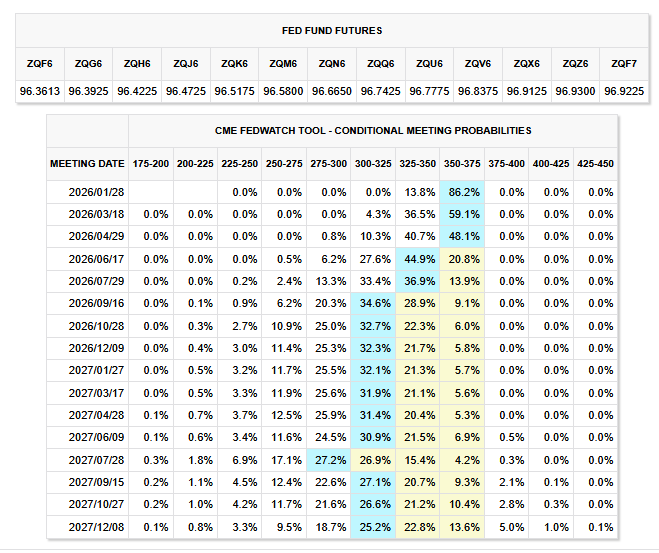Select the ZQU6 price value 96.7775

(x=429, y=90)
